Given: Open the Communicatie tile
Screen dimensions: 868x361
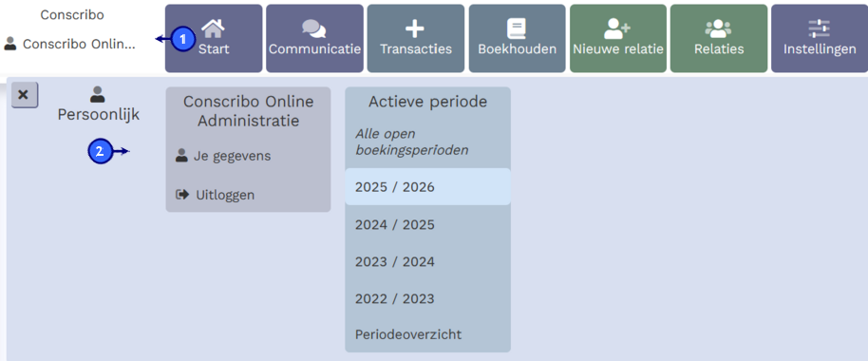Looking at the screenshot, I should [x=314, y=39].
